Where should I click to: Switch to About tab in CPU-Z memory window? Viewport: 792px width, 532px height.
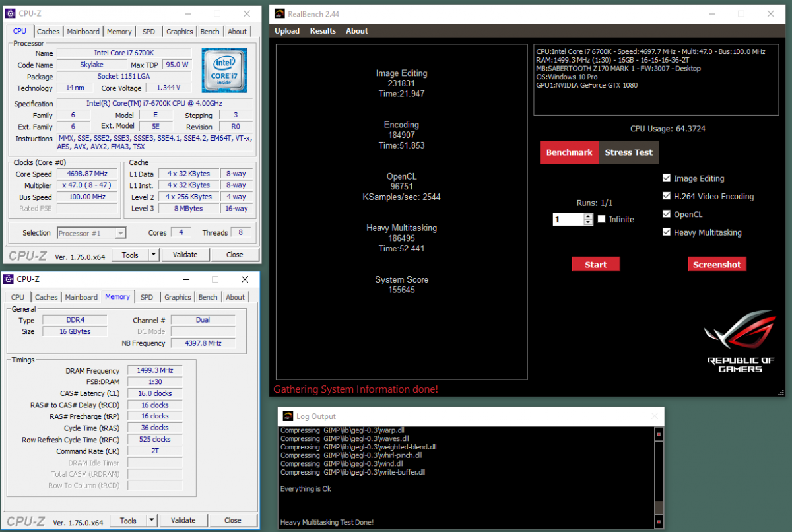point(236,298)
